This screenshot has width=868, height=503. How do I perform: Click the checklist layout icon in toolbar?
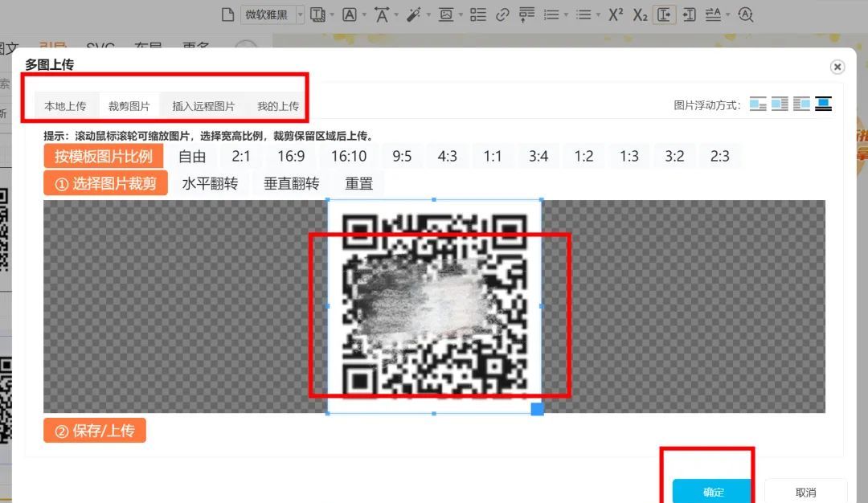click(477, 14)
